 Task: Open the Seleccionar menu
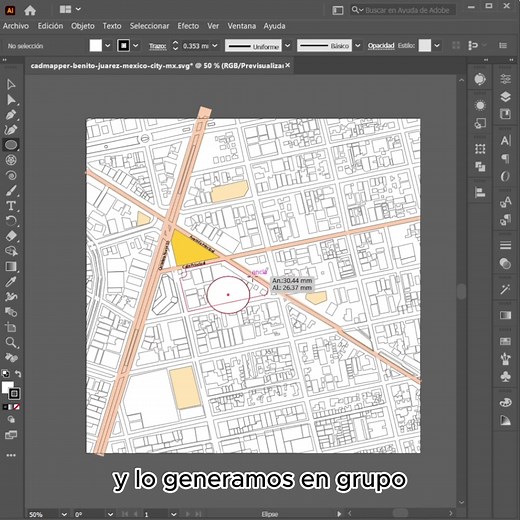click(149, 26)
